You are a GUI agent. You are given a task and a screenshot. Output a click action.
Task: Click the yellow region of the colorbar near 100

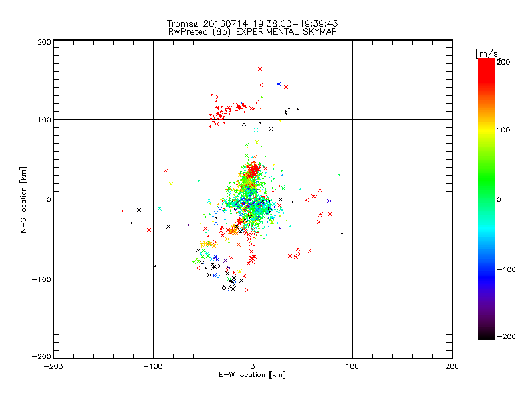[487, 130]
